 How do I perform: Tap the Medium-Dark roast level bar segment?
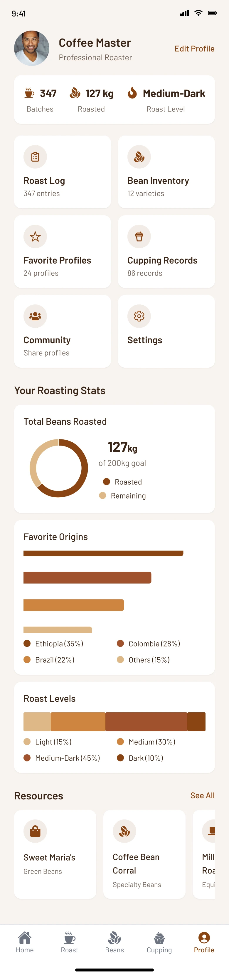pos(146,722)
